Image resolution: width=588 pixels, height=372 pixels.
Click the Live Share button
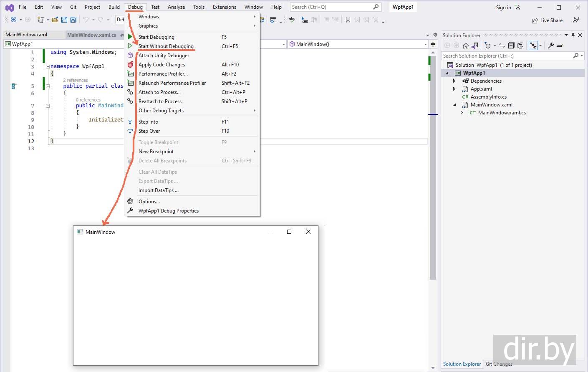[x=547, y=20]
